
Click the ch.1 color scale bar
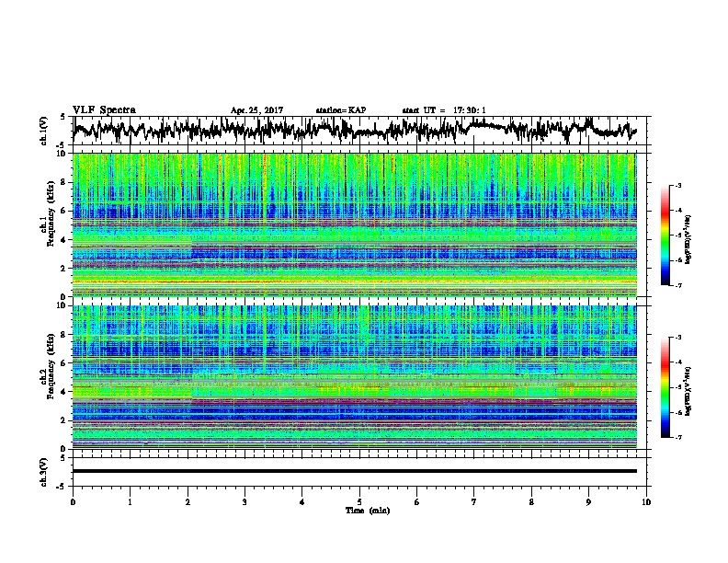[x=665, y=236]
